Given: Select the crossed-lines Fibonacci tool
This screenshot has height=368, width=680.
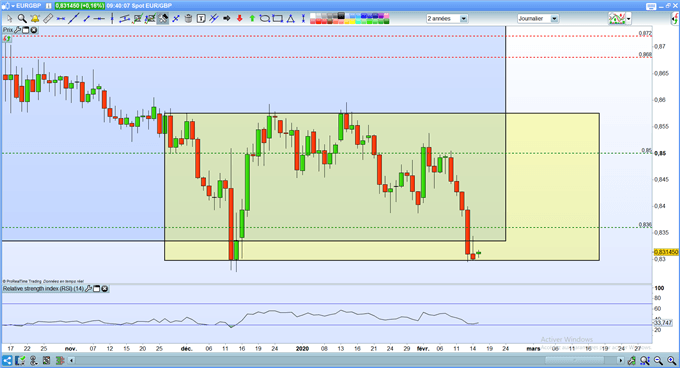Looking at the screenshot, I should click(213, 19).
